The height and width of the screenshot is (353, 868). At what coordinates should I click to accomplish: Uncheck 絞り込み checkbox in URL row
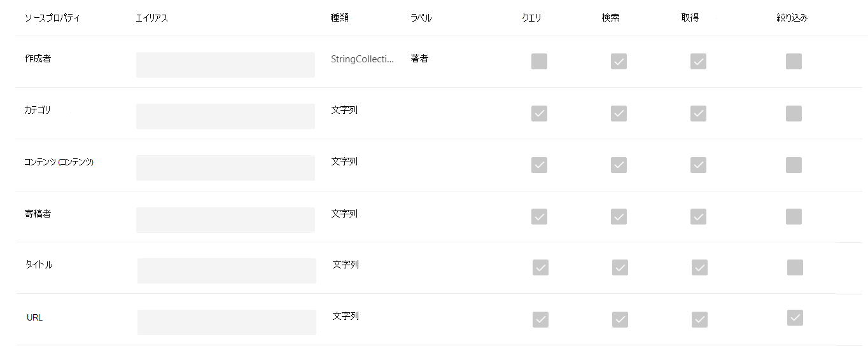coord(795,317)
